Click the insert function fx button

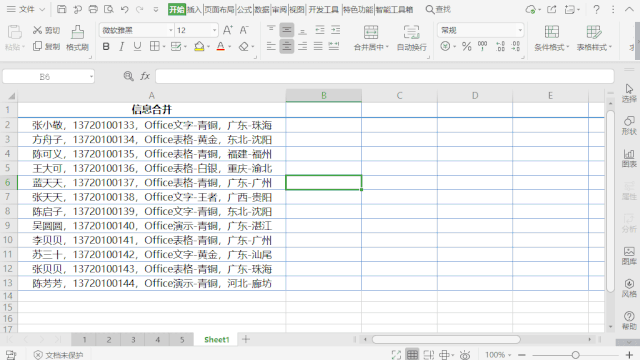145,76
